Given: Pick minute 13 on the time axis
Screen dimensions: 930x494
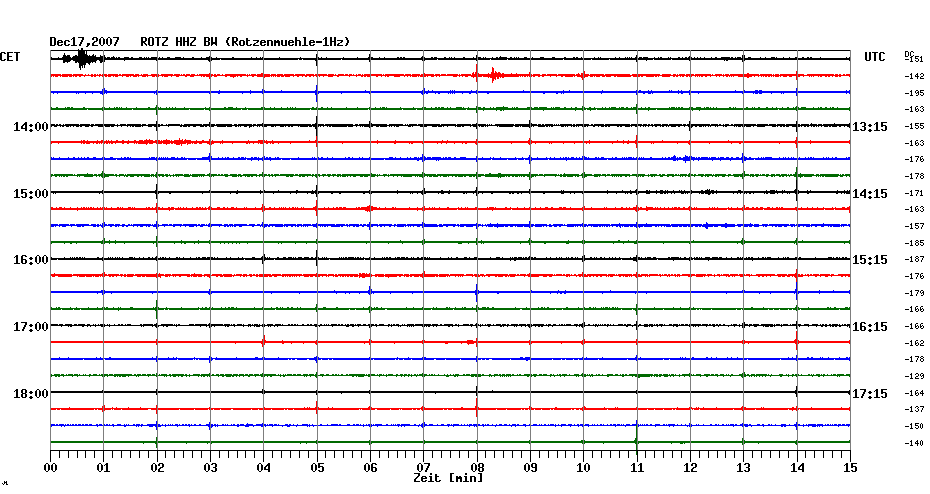Looking at the screenshot, I should pyautogui.click(x=743, y=468).
